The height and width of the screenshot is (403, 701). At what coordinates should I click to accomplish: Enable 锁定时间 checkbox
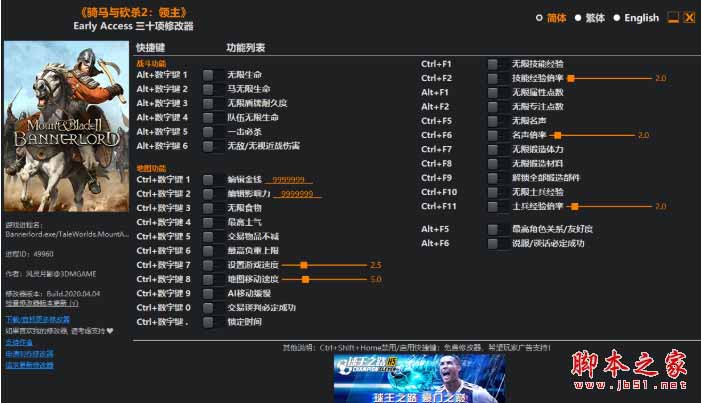click(x=208, y=322)
